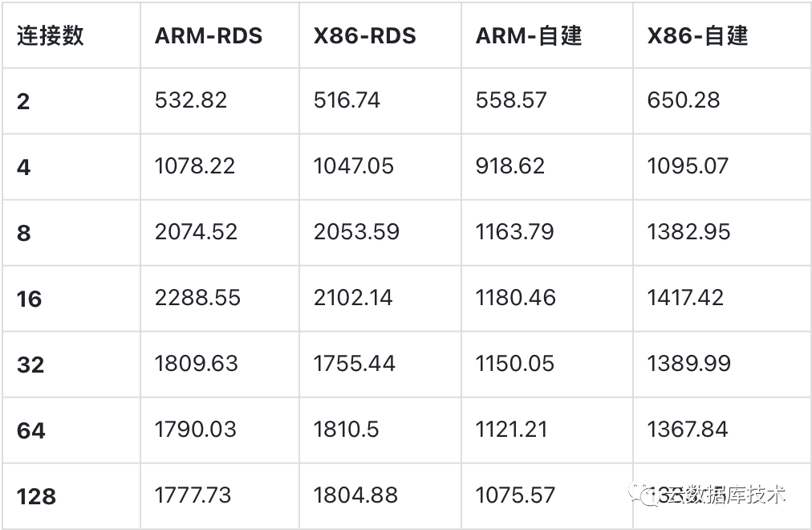Screen dimensions: 812x530
Task: Click the WeChat watermark logo icon
Action: point(644,493)
